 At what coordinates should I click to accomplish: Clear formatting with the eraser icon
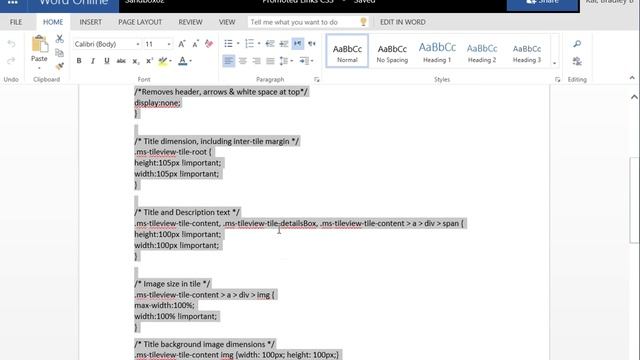pyautogui.click(x=209, y=44)
